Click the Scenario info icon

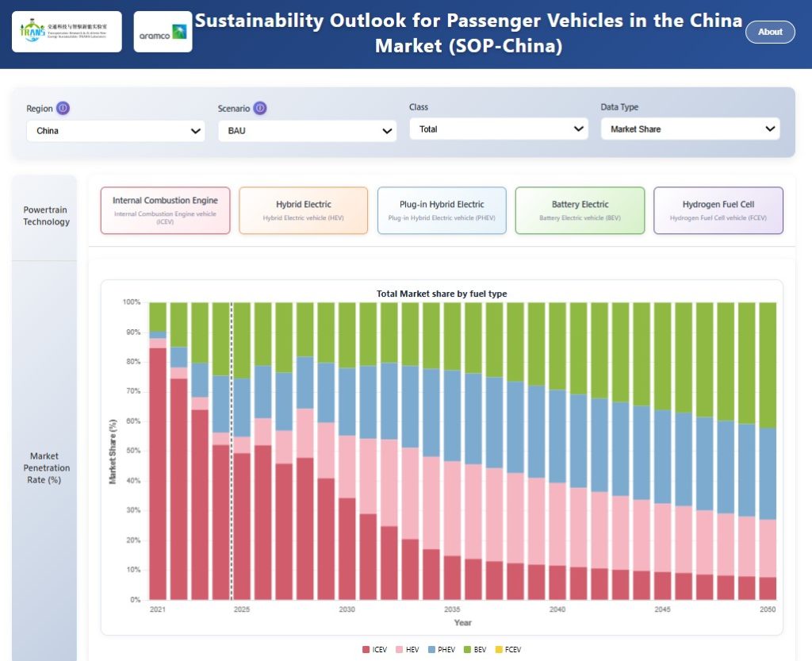(x=260, y=109)
